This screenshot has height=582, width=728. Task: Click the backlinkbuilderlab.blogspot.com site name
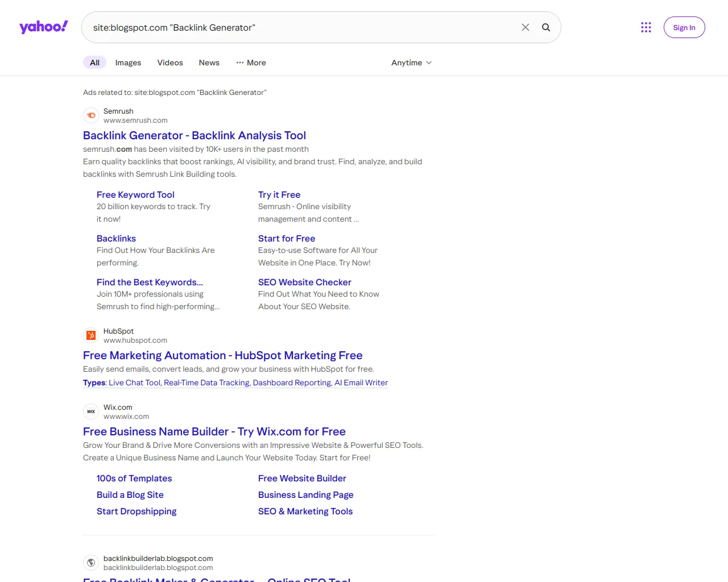tap(158, 559)
